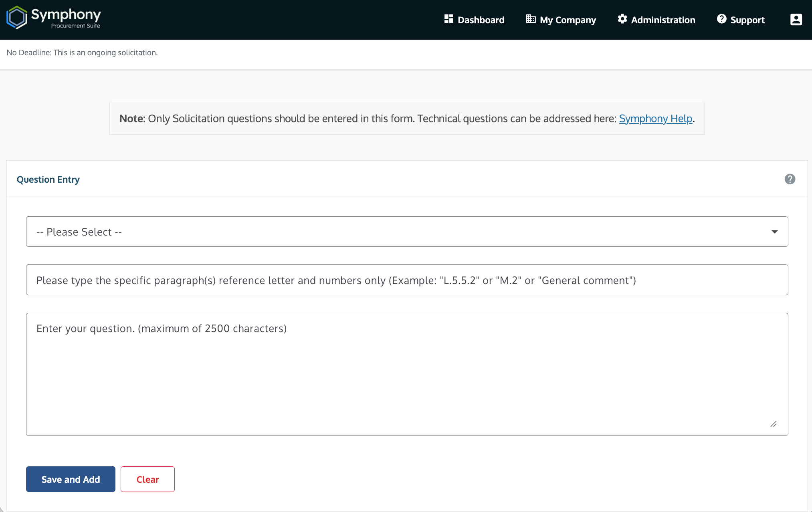Expand the Please Select dropdown
Image resolution: width=812 pixels, height=512 pixels.
point(407,232)
